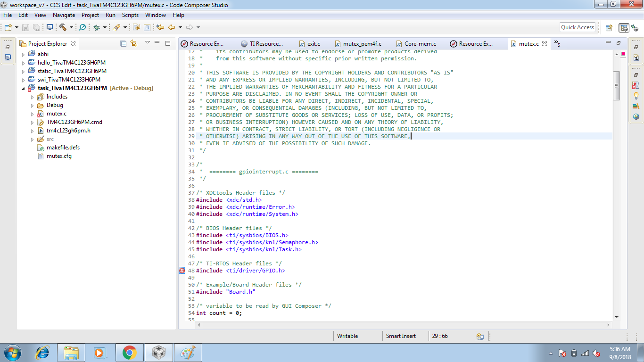Collapse the task_TivaTM4C123GH6PM project
This screenshot has height=362, width=644.
23,88
